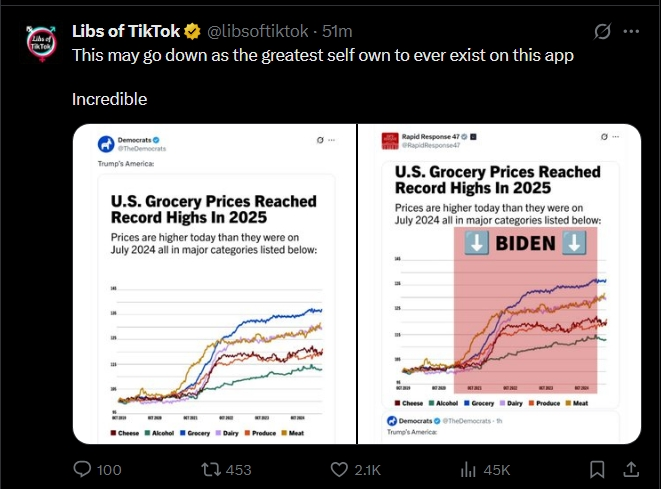The width and height of the screenshot is (661, 489).
Task: Click the Libs of TikTok display name
Action: point(126,31)
